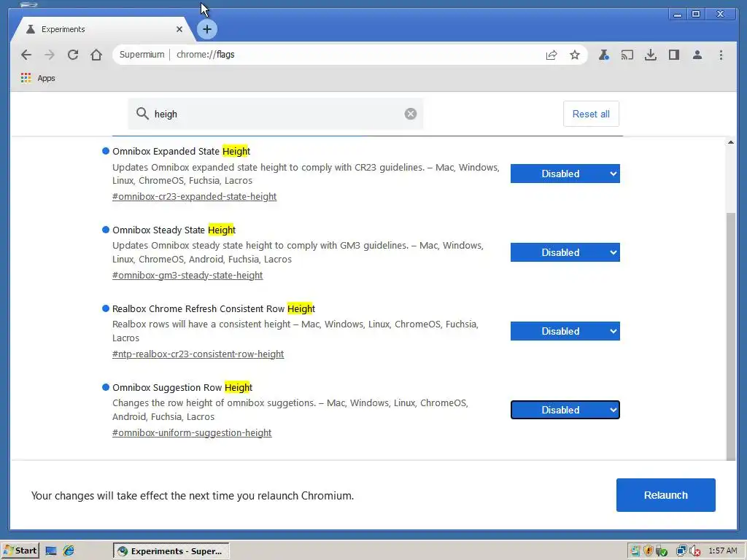Viewport: 747px width, 560px height.
Task: Click the 'Omnibox Steady State Height' flag title
Action: pos(174,230)
